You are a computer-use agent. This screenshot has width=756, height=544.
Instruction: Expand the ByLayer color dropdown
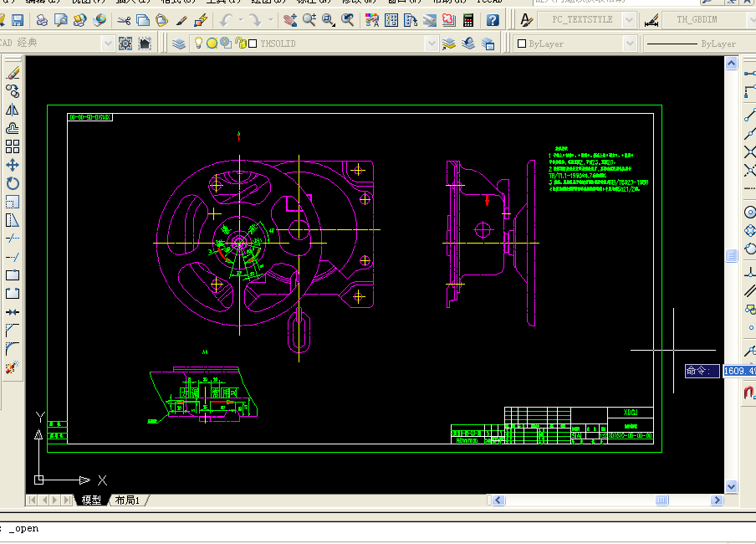tap(629, 44)
